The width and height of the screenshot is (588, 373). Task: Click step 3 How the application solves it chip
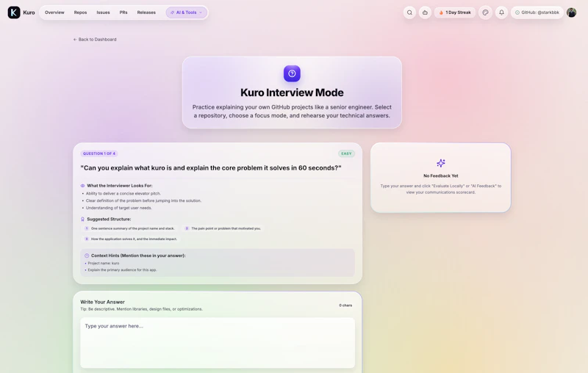131,239
